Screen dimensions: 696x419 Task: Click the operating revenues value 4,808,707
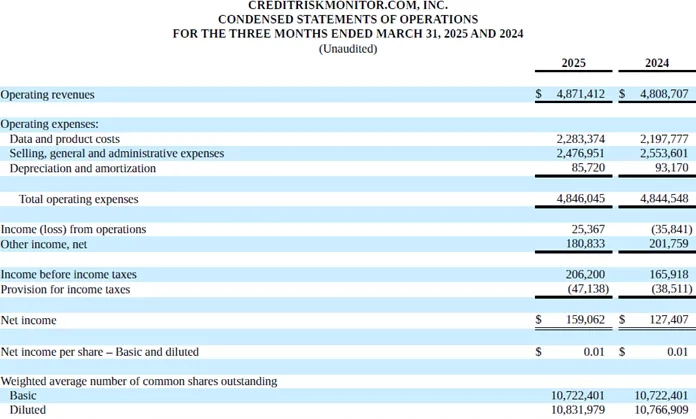pyautogui.click(x=664, y=94)
